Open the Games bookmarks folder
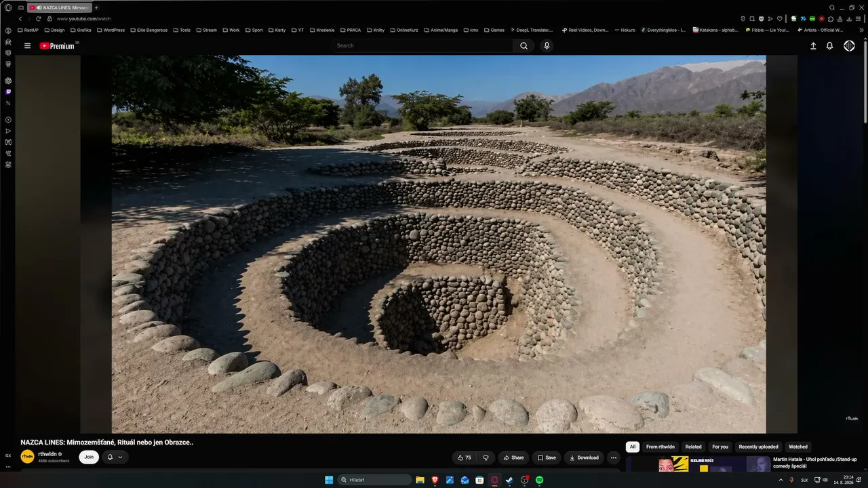Screen dimensions: 868x488 [494, 30]
